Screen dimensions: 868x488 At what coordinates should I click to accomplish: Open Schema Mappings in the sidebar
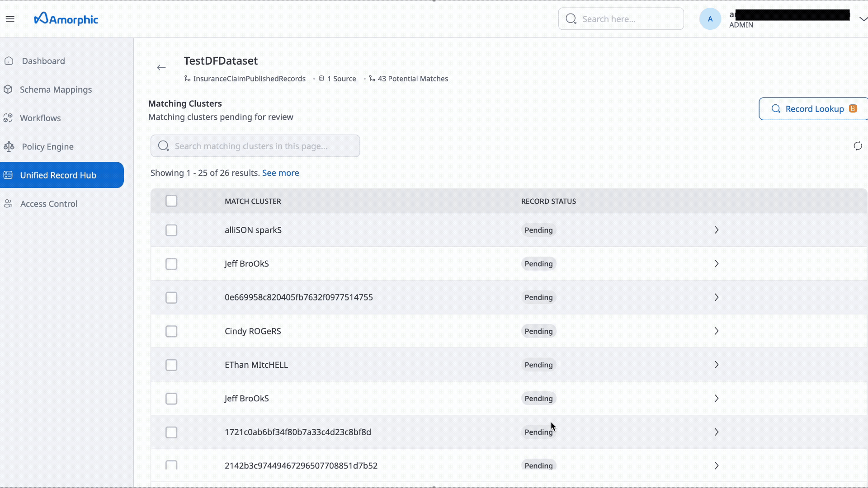point(56,89)
